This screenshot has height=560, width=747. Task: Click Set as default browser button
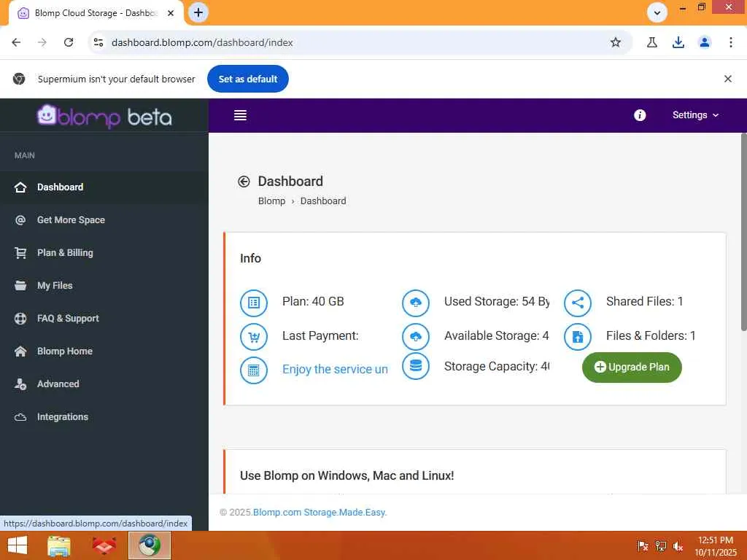tap(248, 79)
